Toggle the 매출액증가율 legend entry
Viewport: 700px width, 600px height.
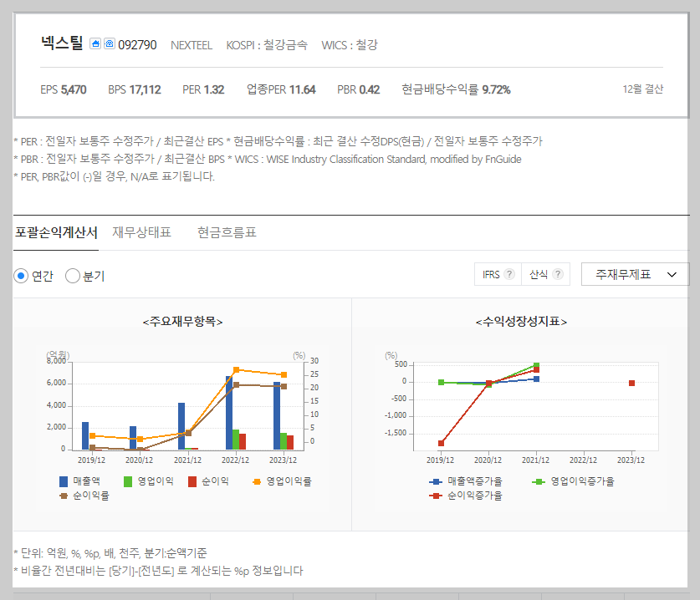[x=466, y=481]
